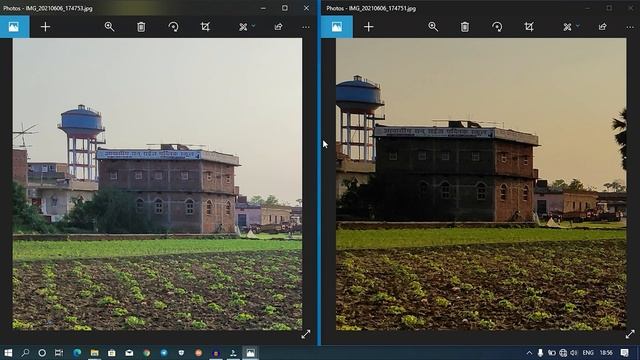This screenshot has height=360, width=640.
Task: Open Mail app from taskbar
Action: coord(129,353)
